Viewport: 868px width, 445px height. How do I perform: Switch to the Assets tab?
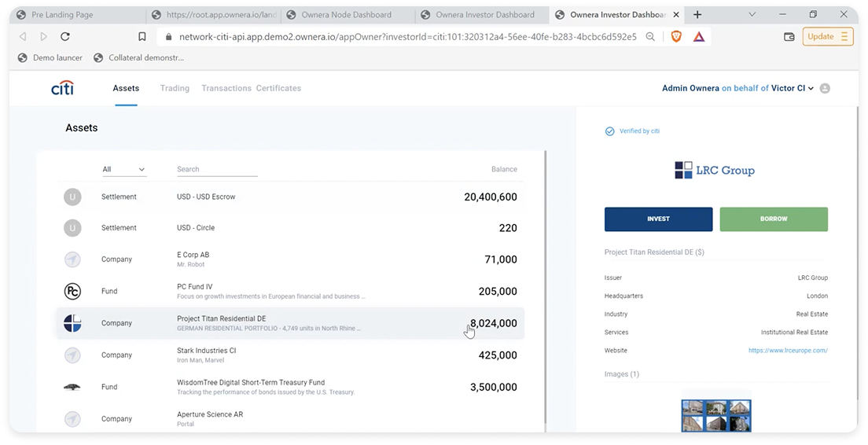(x=127, y=88)
